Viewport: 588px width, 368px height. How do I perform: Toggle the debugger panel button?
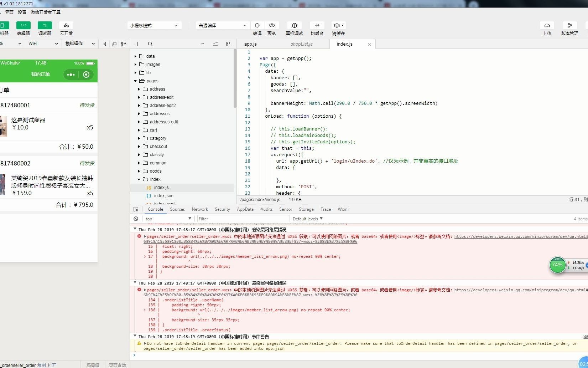[x=45, y=25]
